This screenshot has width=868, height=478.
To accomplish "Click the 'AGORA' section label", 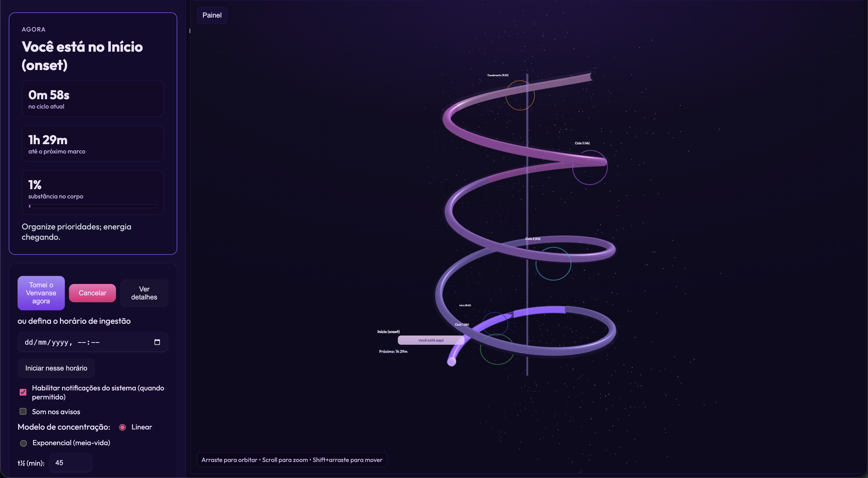I will pyautogui.click(x=33, y=29).
